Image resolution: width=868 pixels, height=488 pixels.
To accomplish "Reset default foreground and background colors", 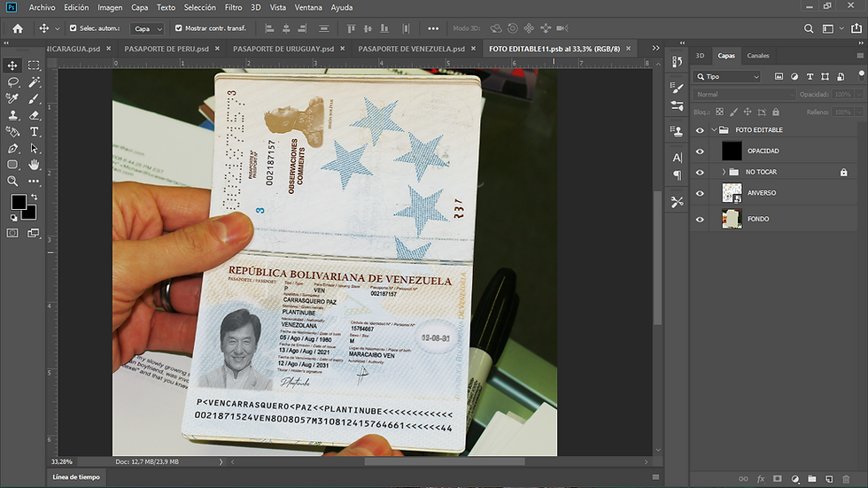I will click(14, 218).
